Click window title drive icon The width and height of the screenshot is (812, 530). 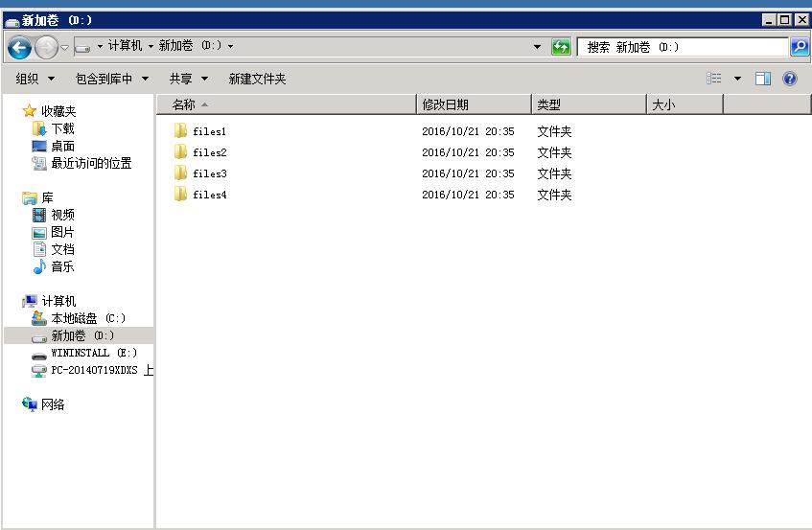pos(12,21)
